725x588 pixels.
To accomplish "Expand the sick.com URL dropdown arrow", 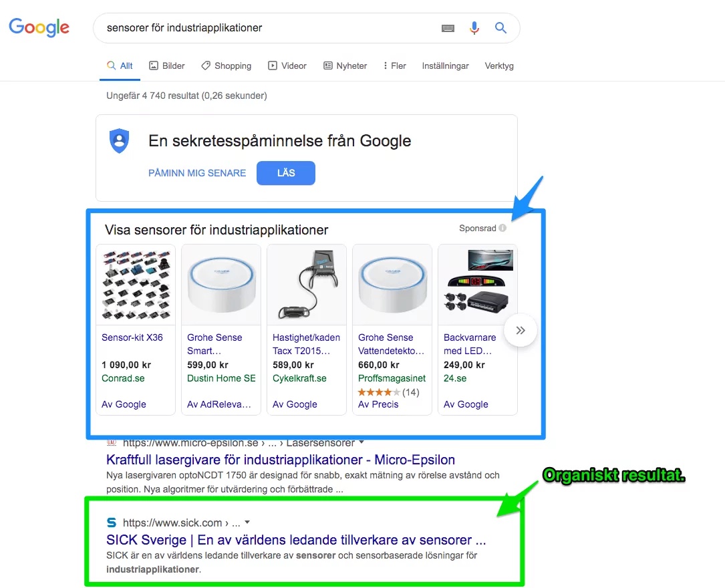I will [247, 523].
